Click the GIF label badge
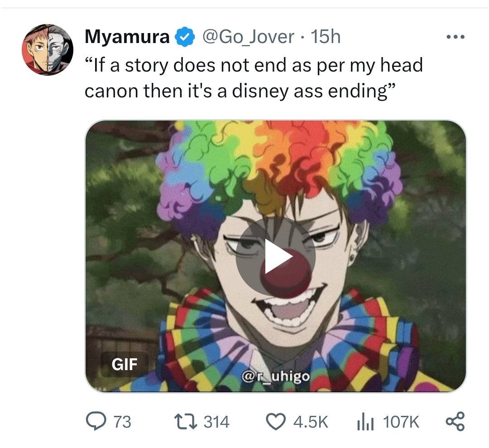The width and height of the screenshot is (489, 448). [x=124, y=364]
